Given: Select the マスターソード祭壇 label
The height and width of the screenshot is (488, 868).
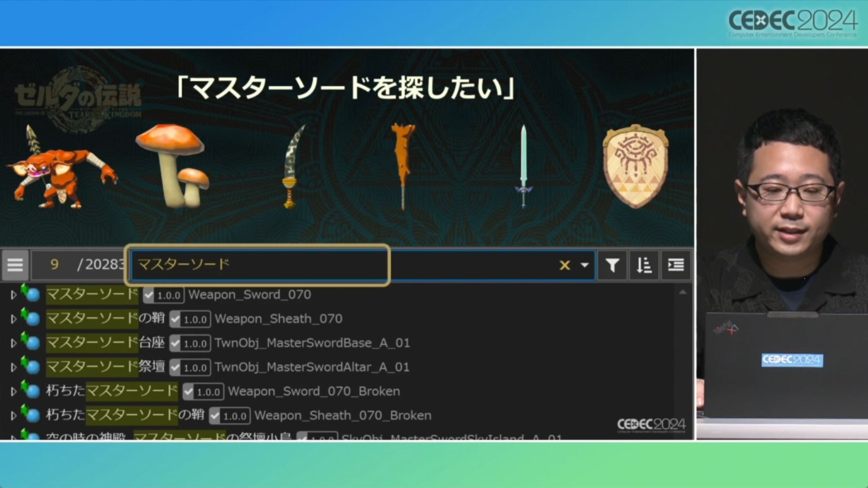Looking at the screenshot, I should [105, 367].
